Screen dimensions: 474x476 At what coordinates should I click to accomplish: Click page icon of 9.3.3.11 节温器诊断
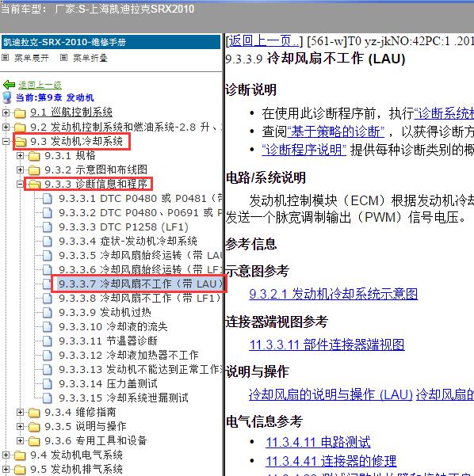click(47, 341)
